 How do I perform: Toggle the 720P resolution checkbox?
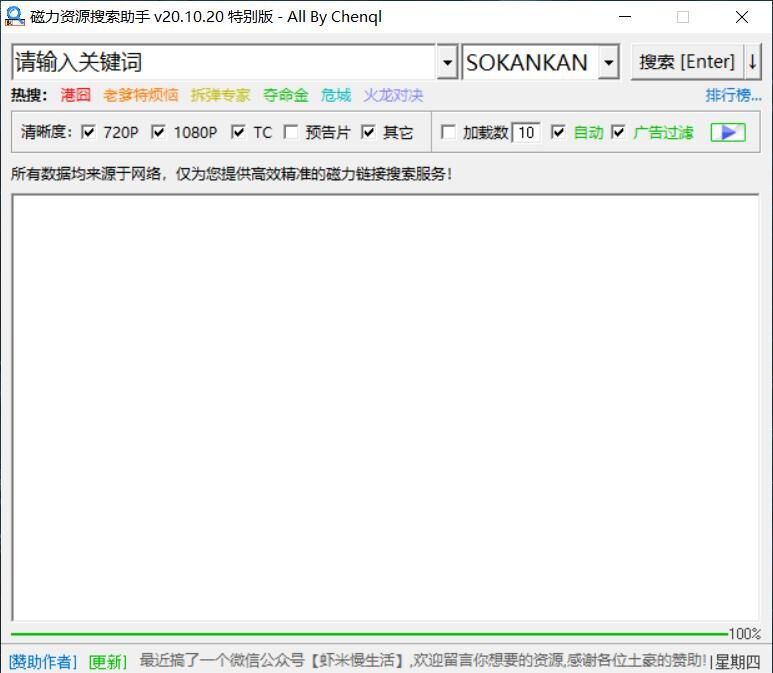(89, 132)
